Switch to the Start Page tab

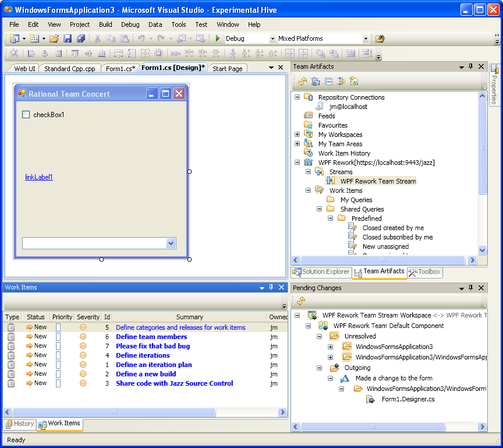tap(228, 69)
